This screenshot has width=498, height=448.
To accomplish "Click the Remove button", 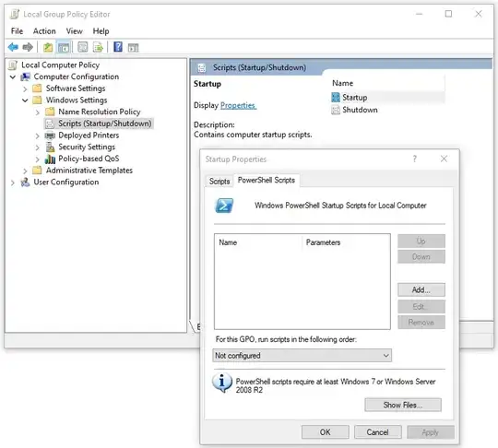I will tap(421, 323).
